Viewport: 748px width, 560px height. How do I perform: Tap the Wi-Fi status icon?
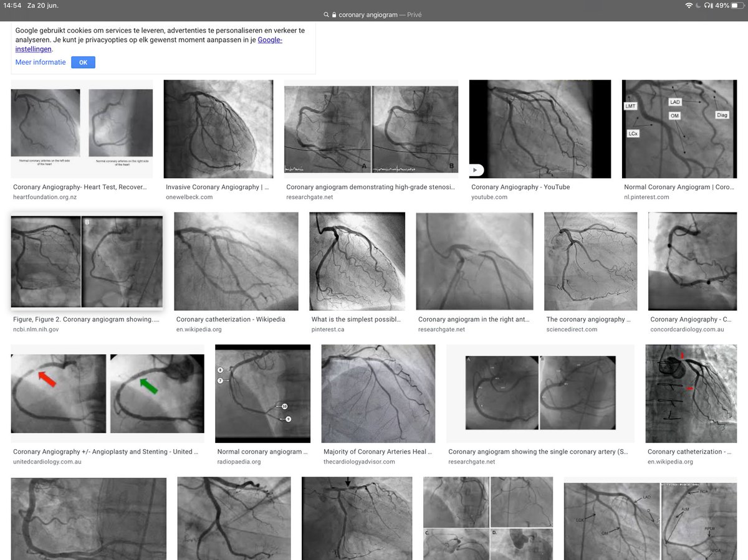pos(689,6)
